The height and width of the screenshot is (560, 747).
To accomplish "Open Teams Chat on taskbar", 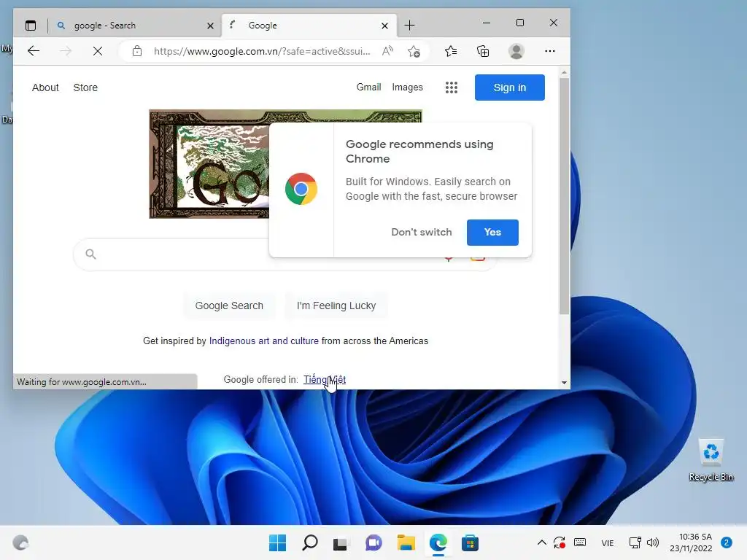I will coord(373,542).
